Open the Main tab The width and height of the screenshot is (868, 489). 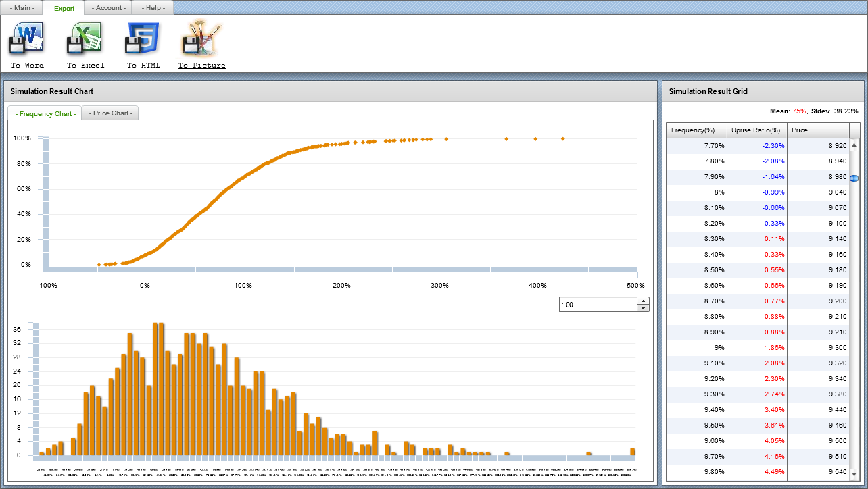click(x=22, y=8)
